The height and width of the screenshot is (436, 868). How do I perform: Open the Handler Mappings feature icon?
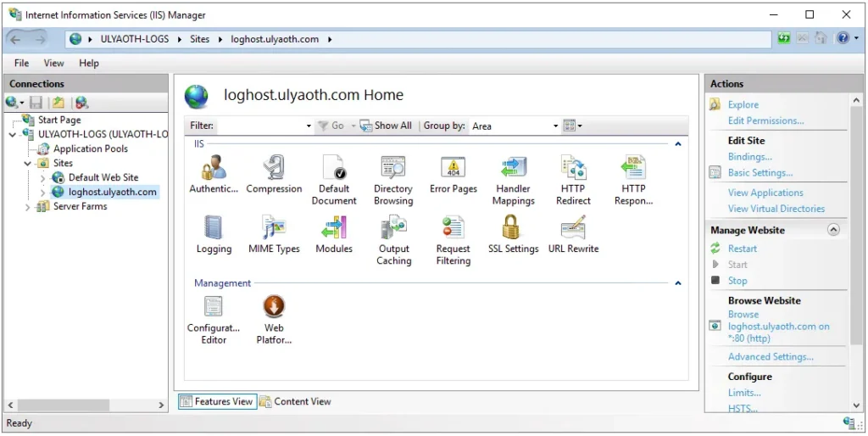point(513,180)
